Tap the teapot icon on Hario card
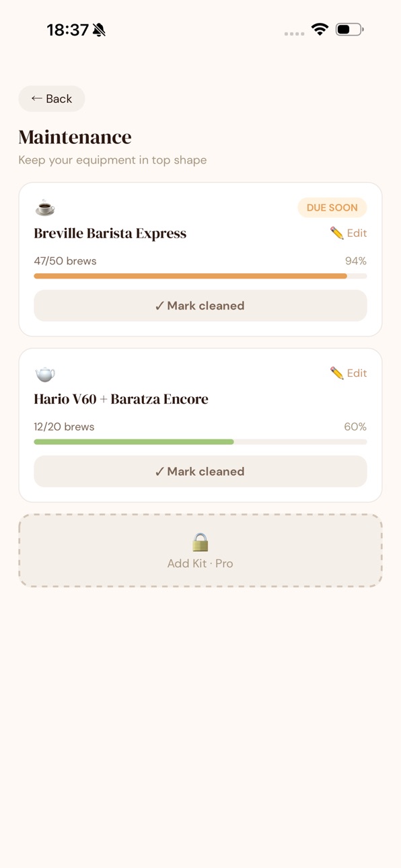This screenshot has height=868, width=401. (45, 374)
